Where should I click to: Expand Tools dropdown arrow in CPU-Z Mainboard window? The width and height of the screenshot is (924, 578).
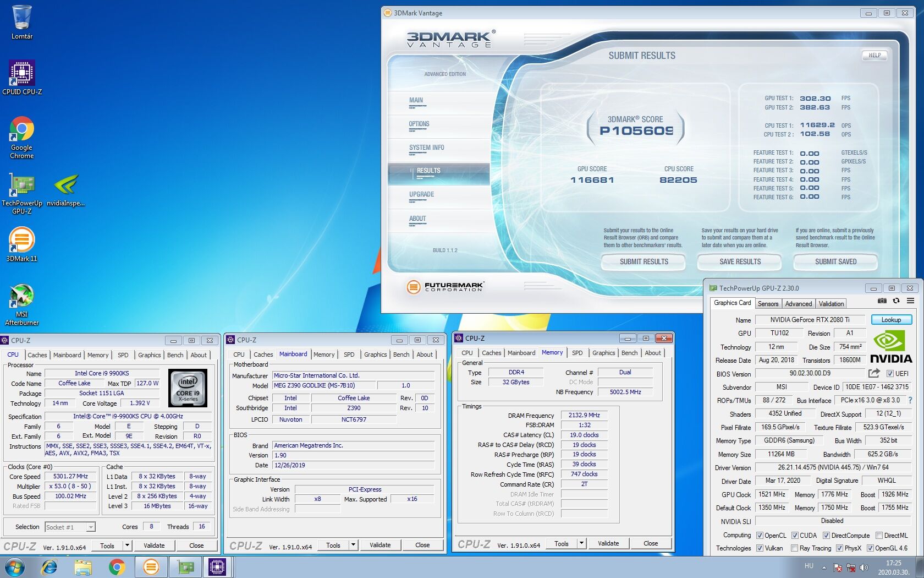pos(353,545)
